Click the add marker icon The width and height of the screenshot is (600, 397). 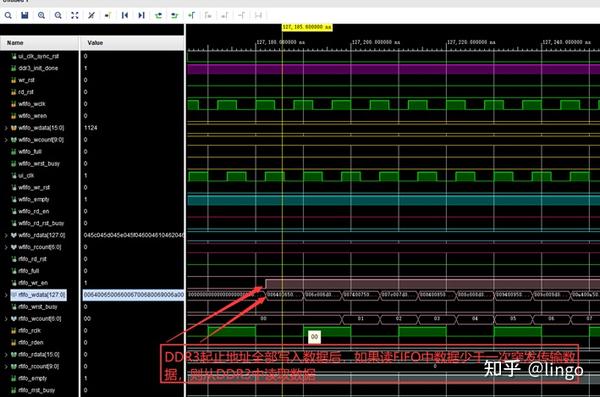(191, 15)
